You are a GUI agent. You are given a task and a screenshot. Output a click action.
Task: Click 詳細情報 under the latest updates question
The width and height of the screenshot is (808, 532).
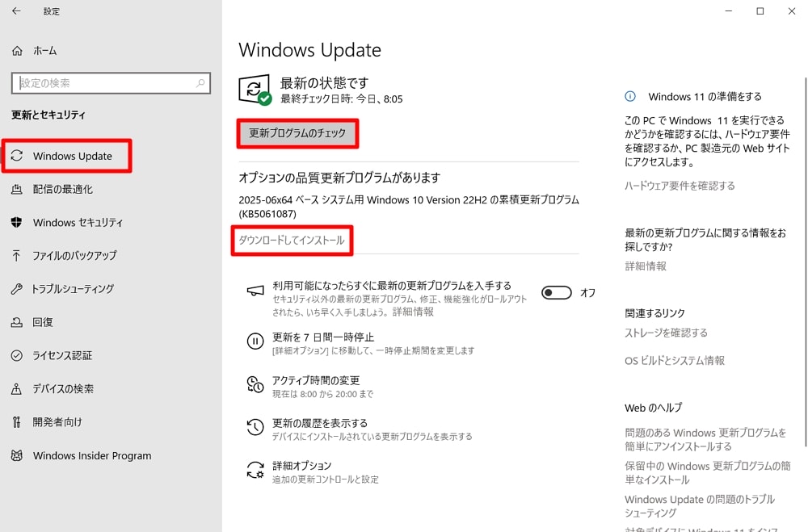[x=646, y=266]
